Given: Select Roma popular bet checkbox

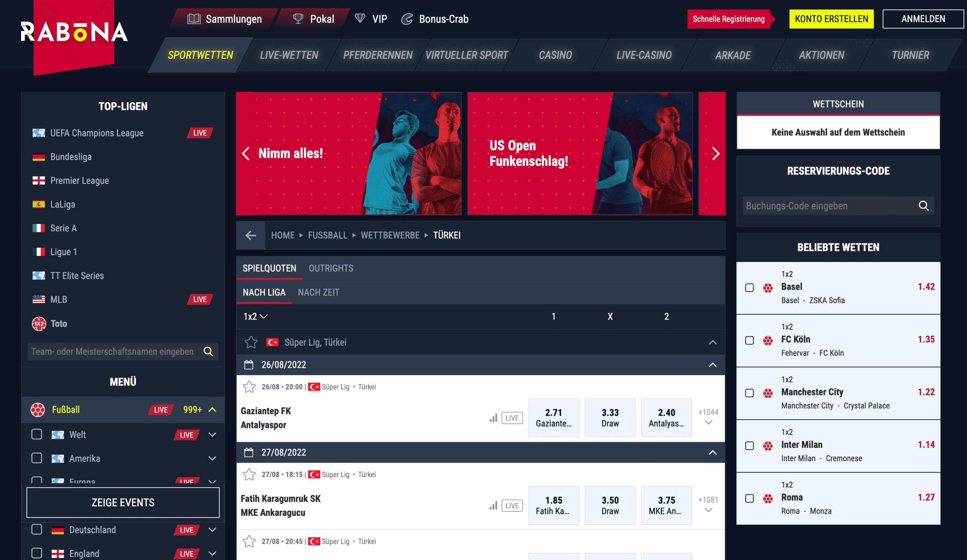Looking at the screenshot, I should tap(749, 498).
